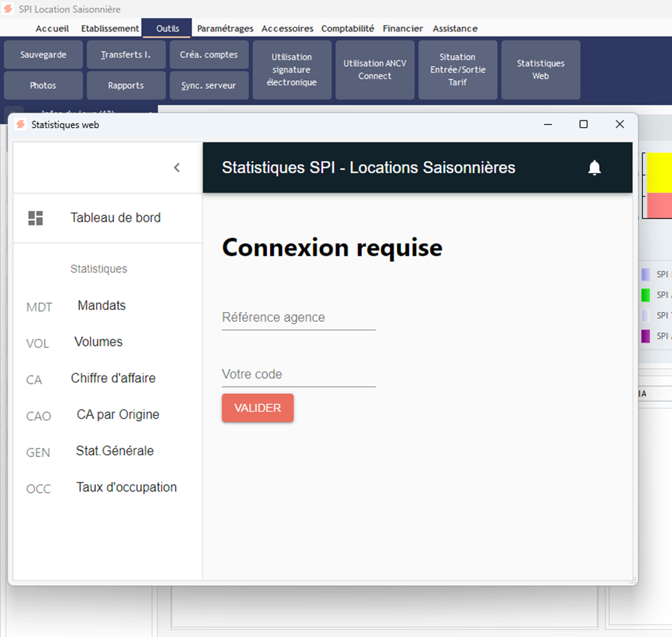Open Taux d'occupation statistics

tap(126, 487)
